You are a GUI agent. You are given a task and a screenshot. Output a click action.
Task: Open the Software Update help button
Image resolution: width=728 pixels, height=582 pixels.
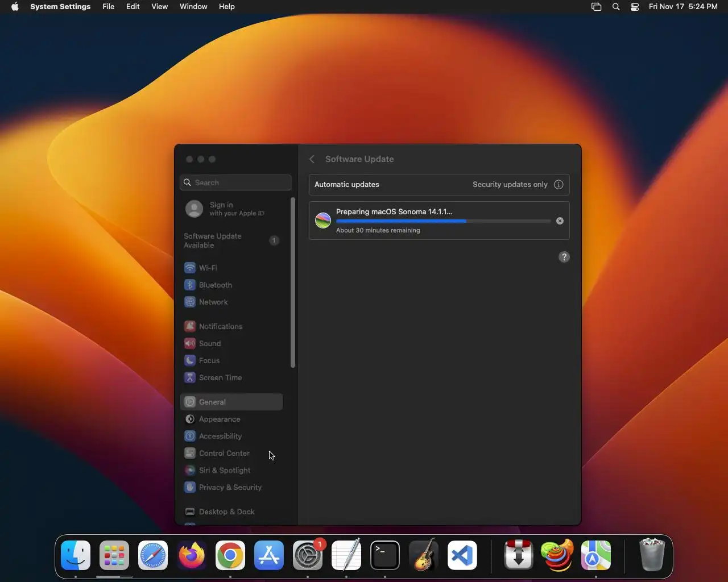pos(564,257)
